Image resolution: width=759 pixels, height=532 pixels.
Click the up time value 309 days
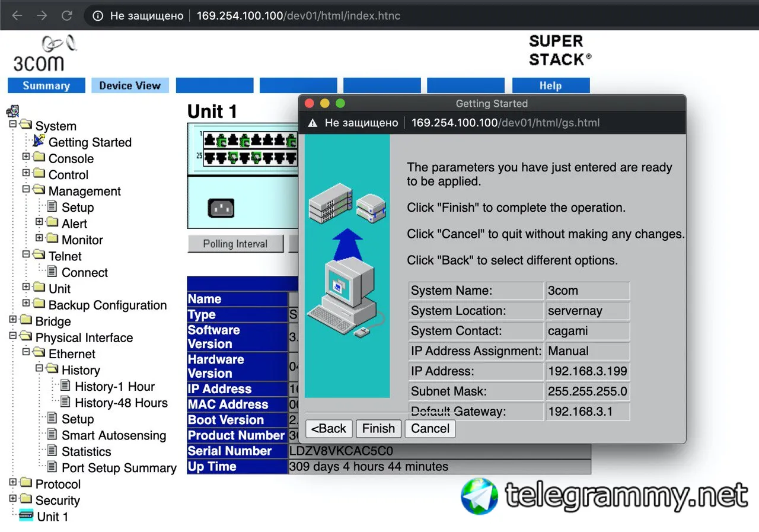click(368, 467)
